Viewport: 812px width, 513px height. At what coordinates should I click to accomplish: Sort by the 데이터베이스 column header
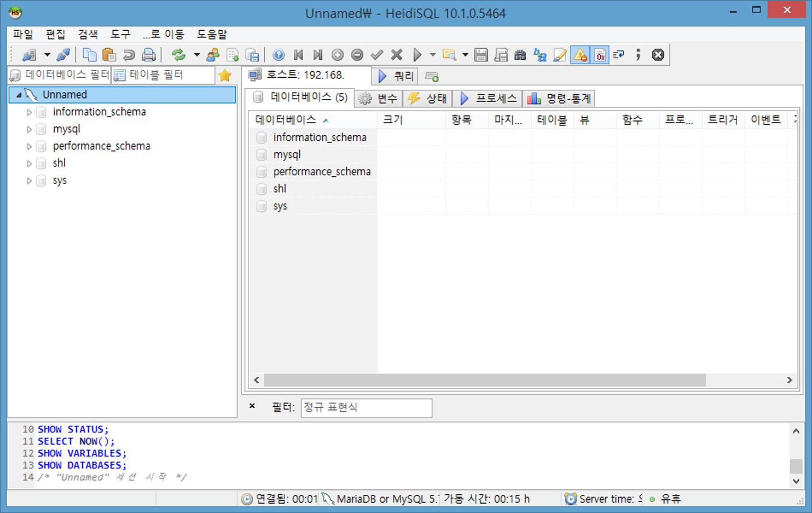[x=313, y=120]
